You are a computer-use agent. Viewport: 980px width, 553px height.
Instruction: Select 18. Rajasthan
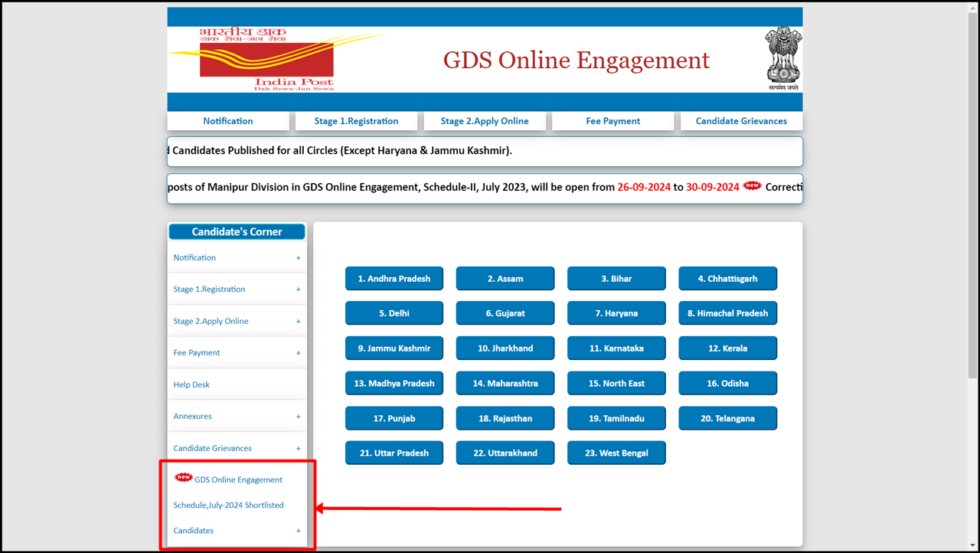[505, 418]
